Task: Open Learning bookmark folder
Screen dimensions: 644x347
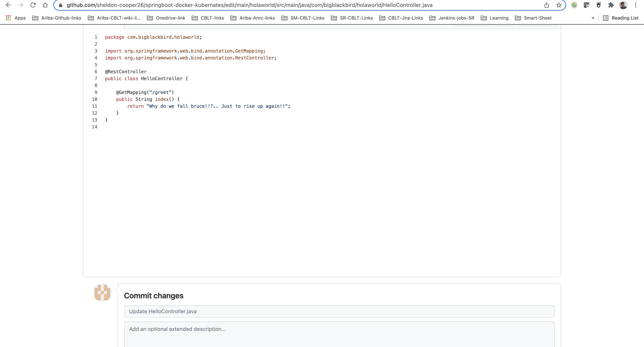Action: pyautogui.click(x=495, y=18)
